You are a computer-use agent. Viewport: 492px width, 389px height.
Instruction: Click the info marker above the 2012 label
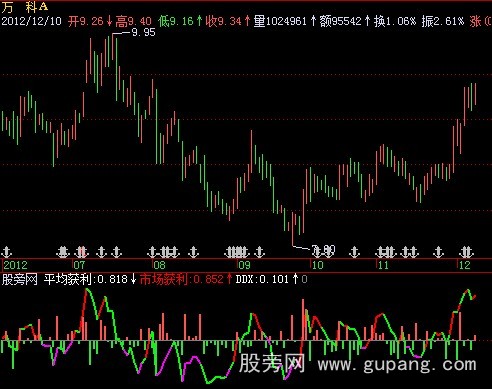(6, 252)
